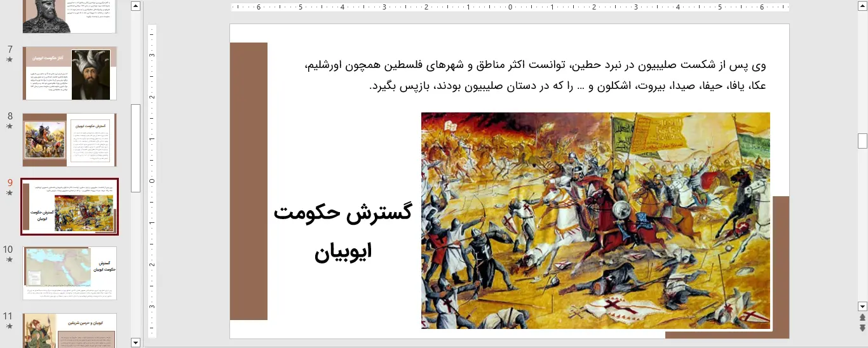Select slide 11 thumbnail
868x348 pixels.
pos(70,330)
